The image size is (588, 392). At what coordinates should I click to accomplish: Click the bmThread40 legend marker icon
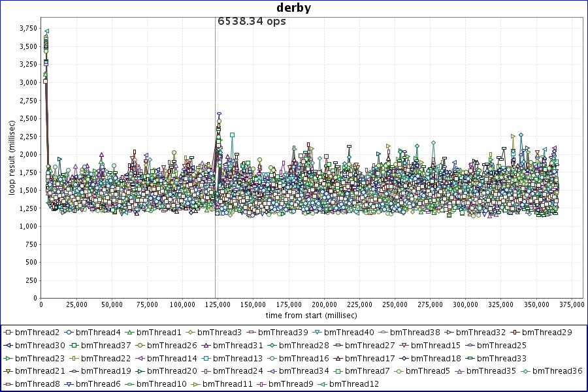318,333
